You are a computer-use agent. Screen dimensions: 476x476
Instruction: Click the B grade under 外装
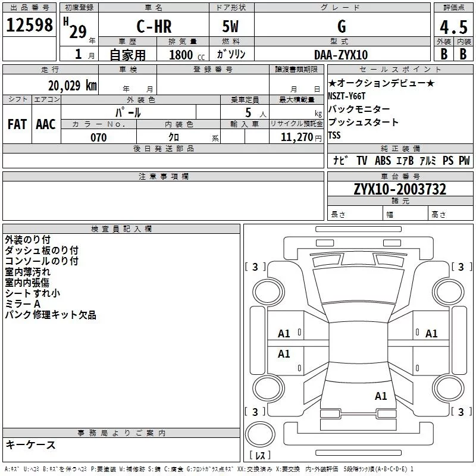pyautogui.click(x=444, y=54)
